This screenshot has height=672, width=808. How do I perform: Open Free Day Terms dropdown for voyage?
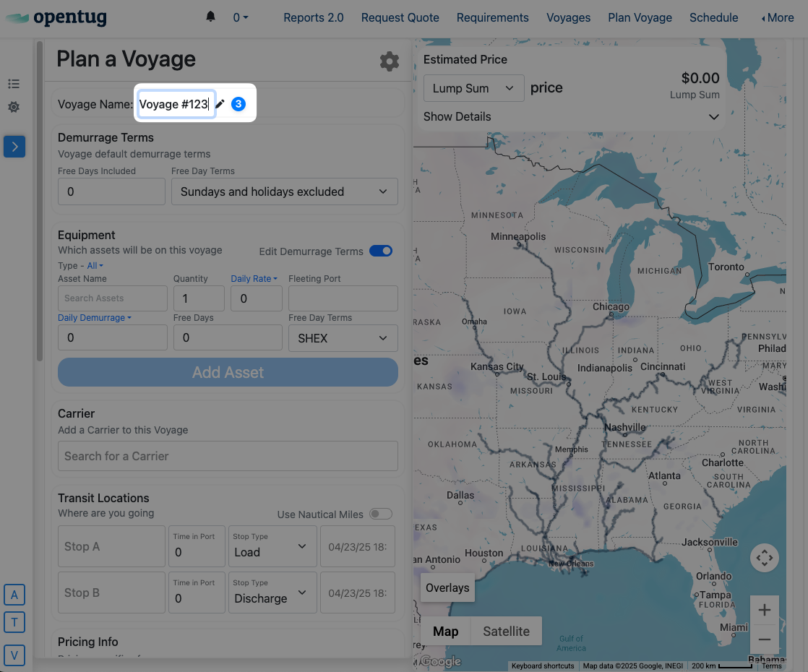click(x=284, y=191)
